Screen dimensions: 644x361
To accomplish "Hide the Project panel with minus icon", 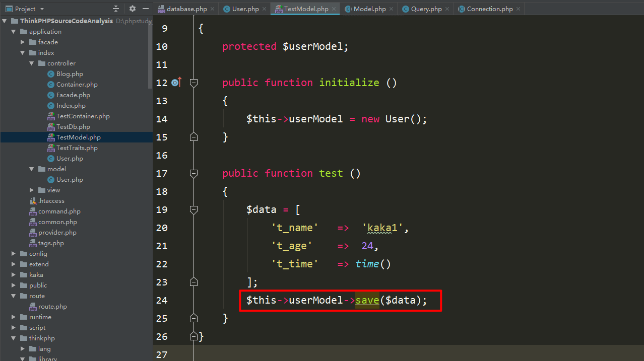I will click(x=146, y=9).
